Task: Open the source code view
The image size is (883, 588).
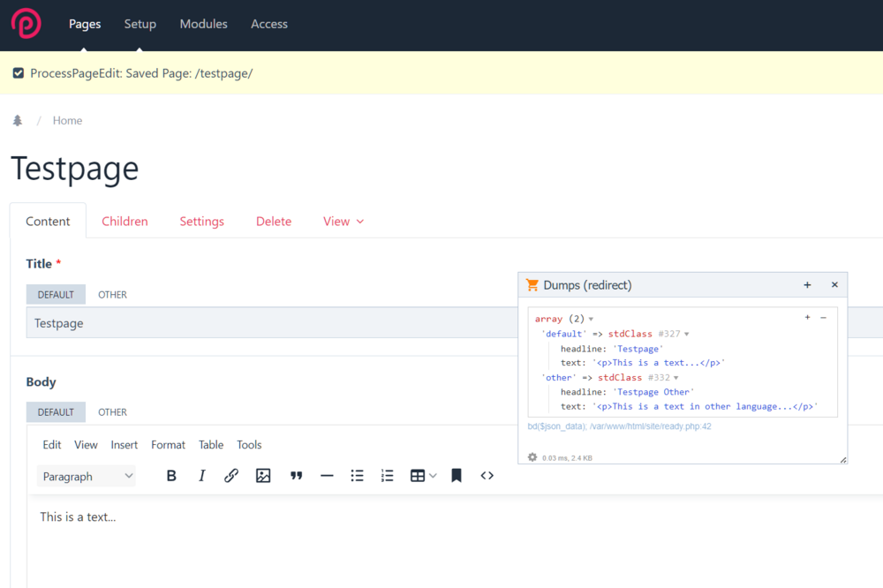Action: [487, 476]
